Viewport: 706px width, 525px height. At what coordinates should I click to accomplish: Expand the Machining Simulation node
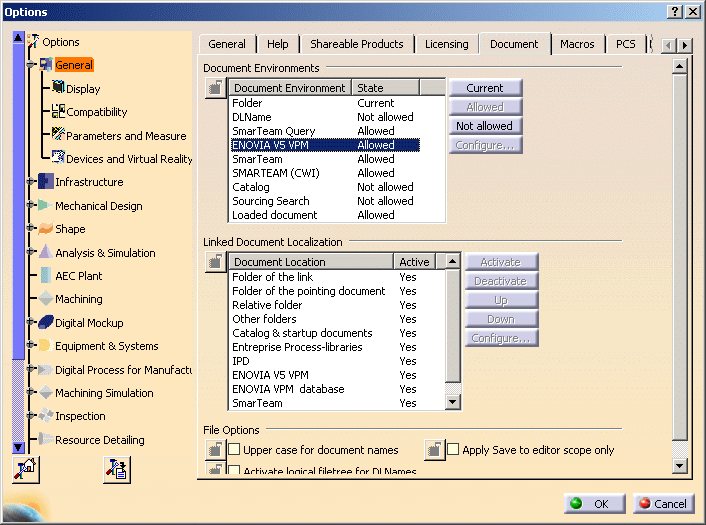(x=31, y=392)
